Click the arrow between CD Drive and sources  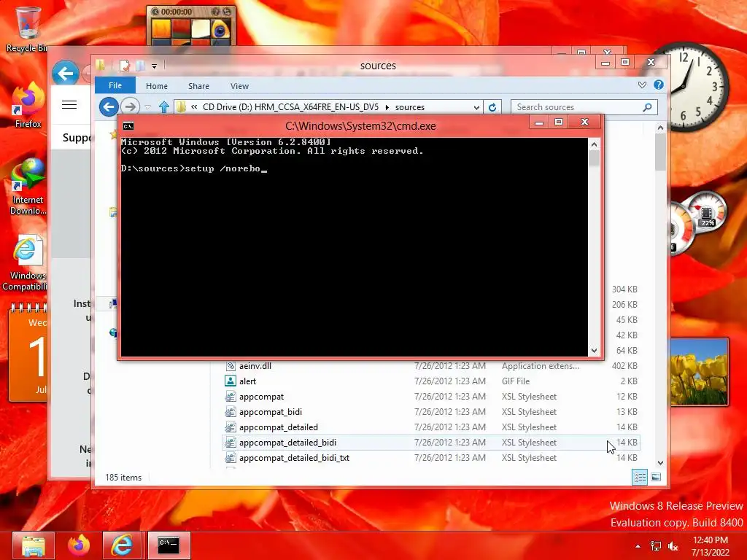pos(387,107)
